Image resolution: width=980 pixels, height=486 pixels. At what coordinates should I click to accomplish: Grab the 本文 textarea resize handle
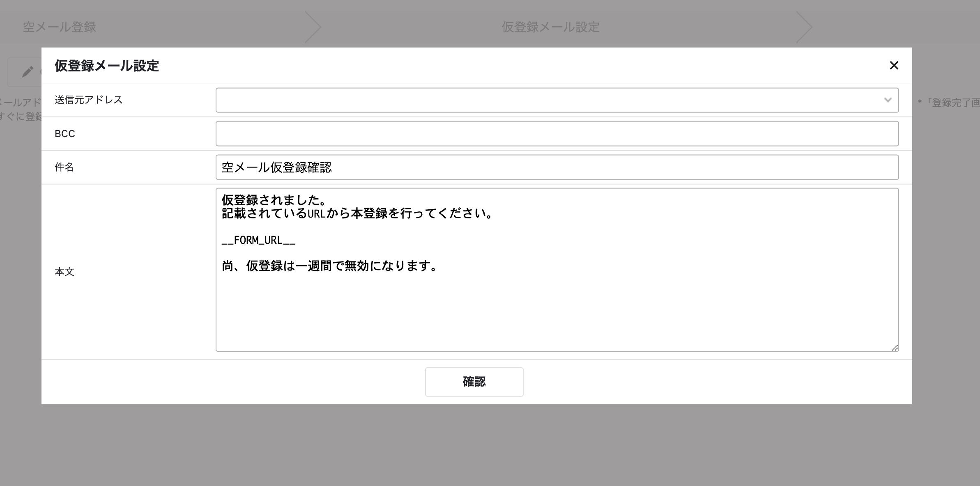coord(895,348)
